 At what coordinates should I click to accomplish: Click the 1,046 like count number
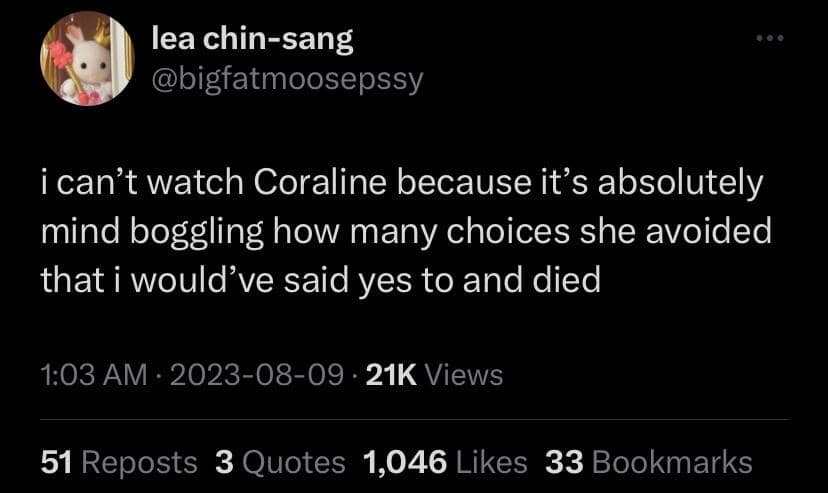[x=405, y=462]
